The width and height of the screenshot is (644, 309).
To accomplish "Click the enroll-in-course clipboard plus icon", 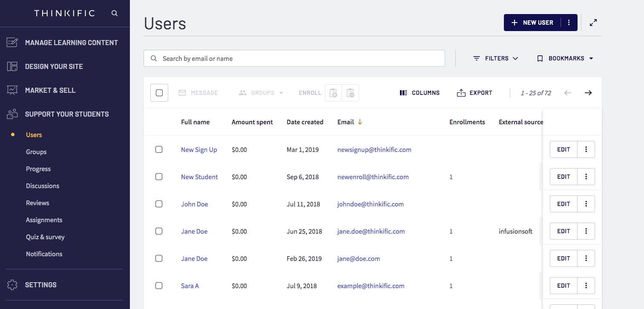I will [x=333, y=93].
